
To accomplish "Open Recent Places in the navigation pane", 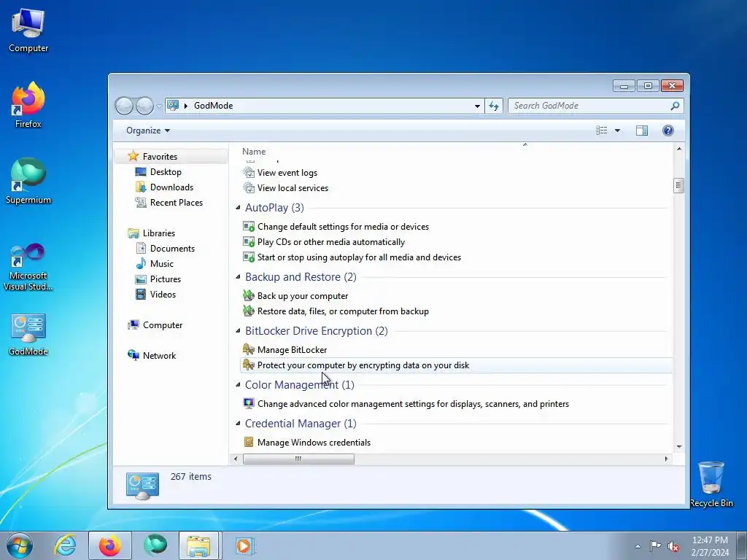I will (x=177, y=203).
